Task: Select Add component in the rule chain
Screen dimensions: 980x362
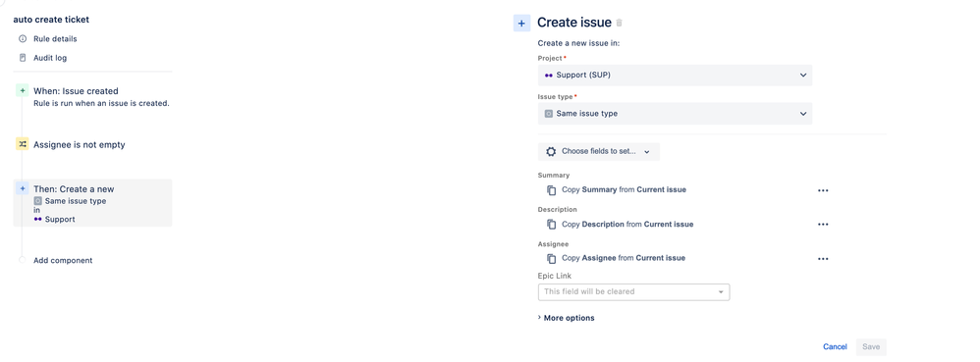Action: tap(63, 260)
